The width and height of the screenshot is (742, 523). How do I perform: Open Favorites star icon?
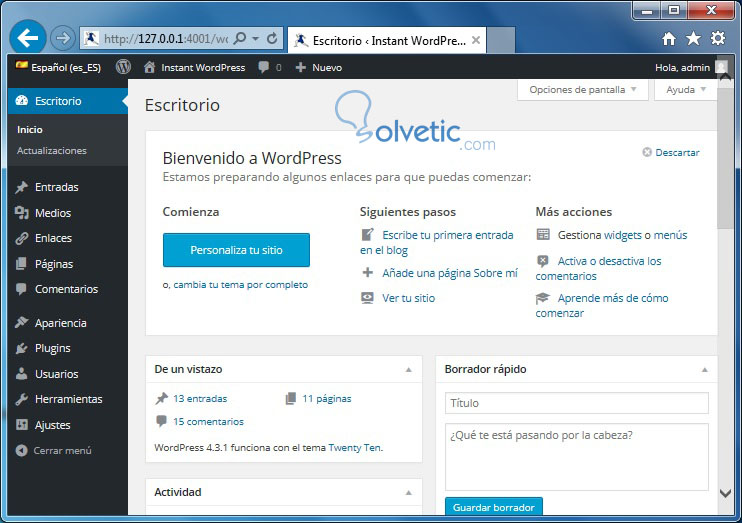click(693, 38)
